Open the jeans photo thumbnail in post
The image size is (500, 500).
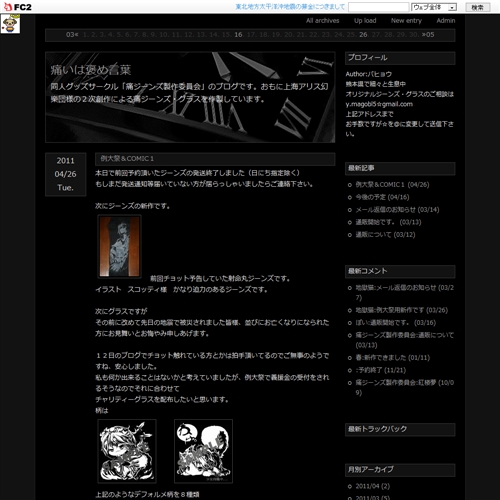click(119, 246)
